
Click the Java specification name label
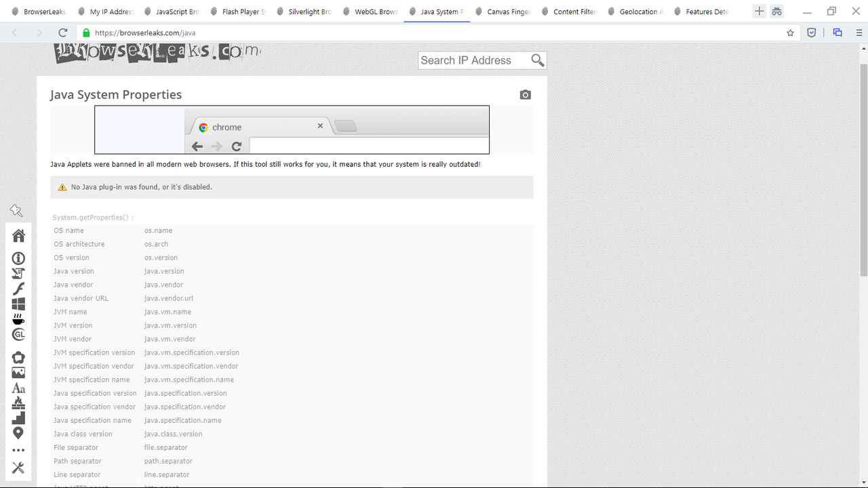[x=92, y=420]
